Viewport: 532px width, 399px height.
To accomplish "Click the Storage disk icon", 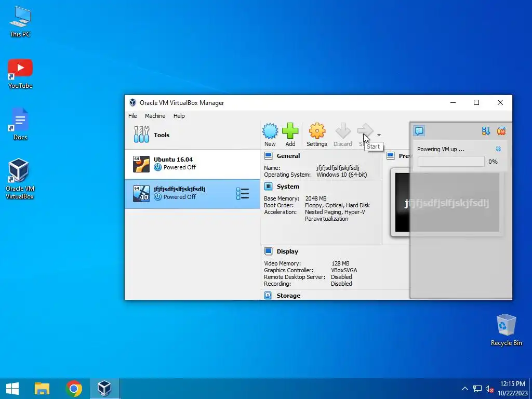I will coord(268,295).
